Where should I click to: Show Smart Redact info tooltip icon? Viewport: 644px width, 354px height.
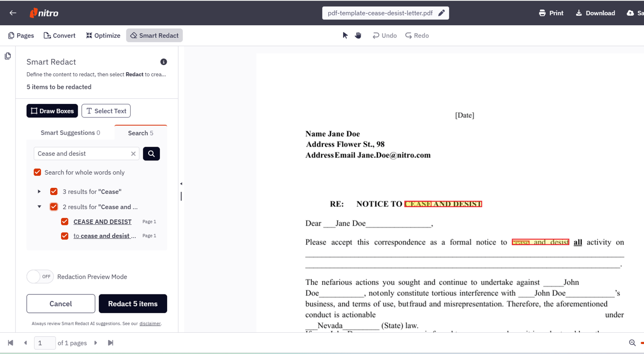click(x=164, y=62)
